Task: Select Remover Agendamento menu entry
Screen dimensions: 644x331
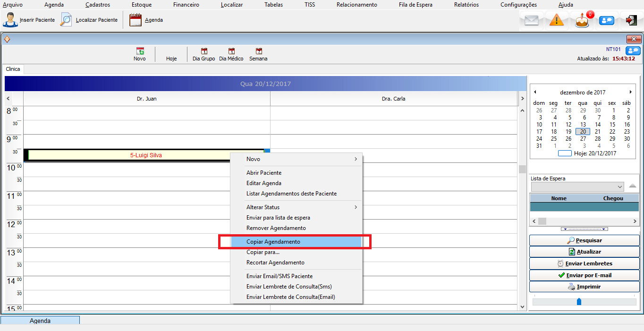Action: (x=276, y=228)
